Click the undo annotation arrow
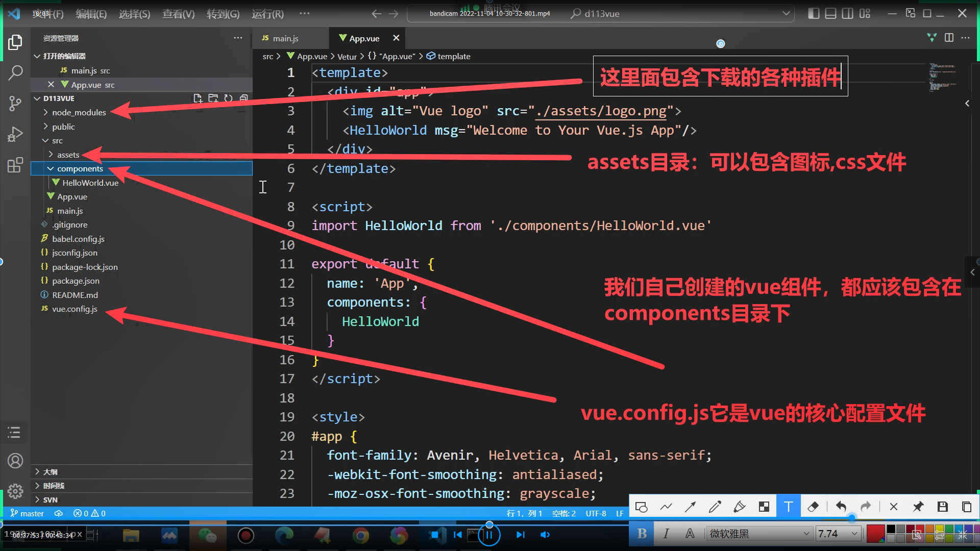 point(841,507)
